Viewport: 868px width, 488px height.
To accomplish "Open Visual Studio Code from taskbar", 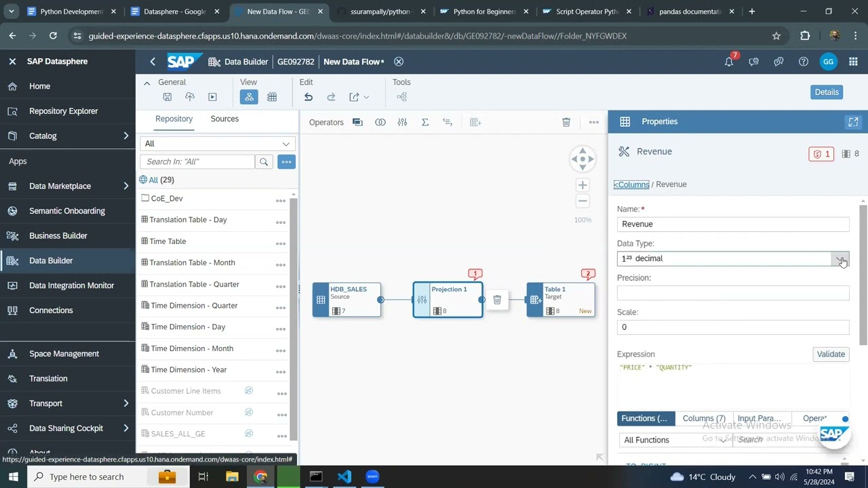I will (344, 476).
